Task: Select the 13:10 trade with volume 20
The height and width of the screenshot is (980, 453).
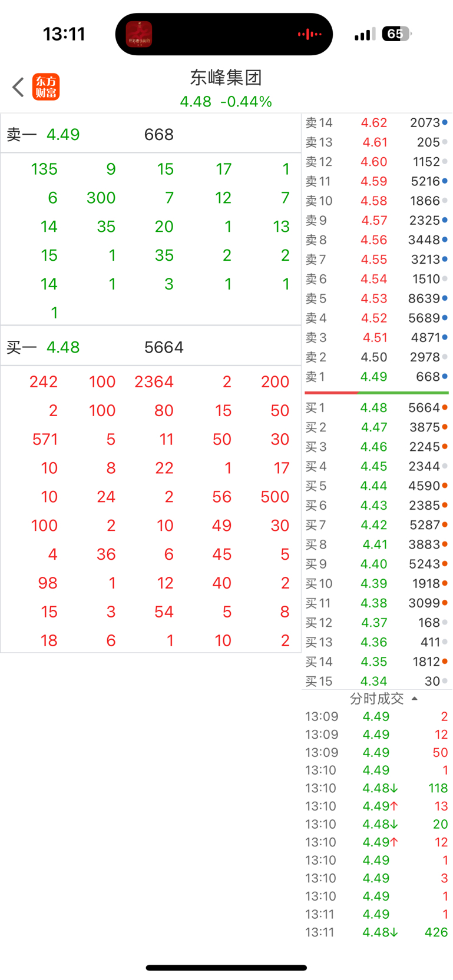Action: [376, 824]
